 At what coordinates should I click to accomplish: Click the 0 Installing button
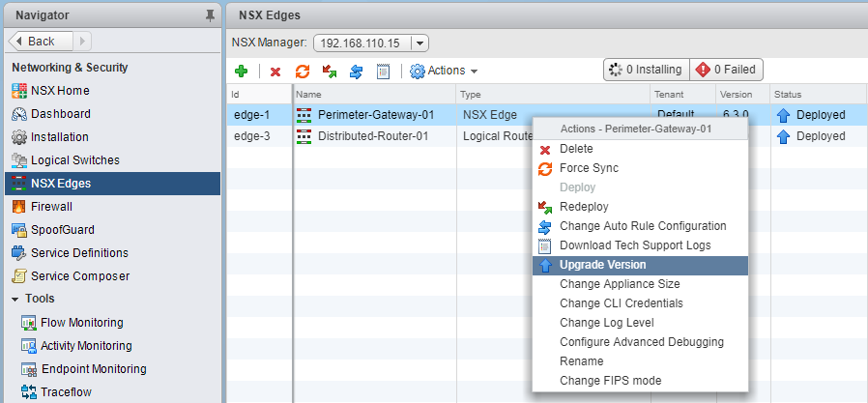click(x=646, y=70)
